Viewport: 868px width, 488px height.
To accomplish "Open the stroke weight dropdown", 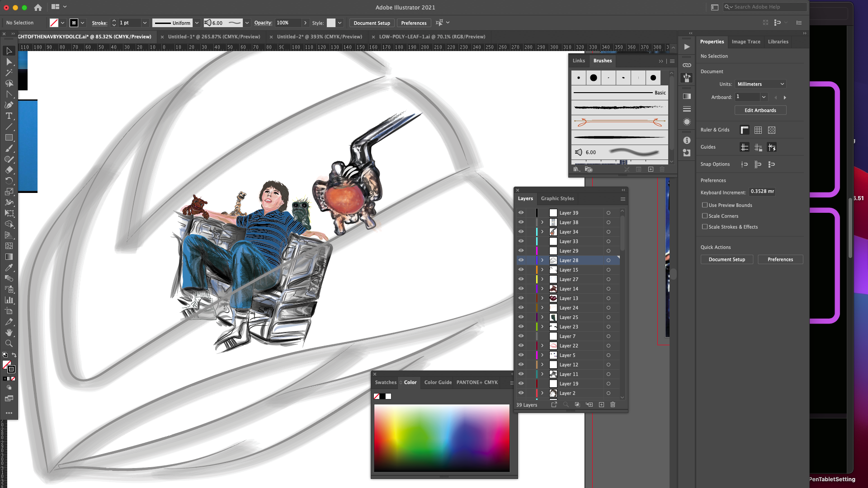I will 145,23.
